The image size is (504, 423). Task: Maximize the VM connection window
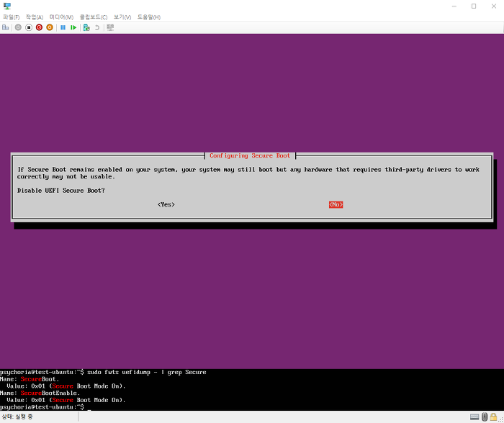(474, 6)
